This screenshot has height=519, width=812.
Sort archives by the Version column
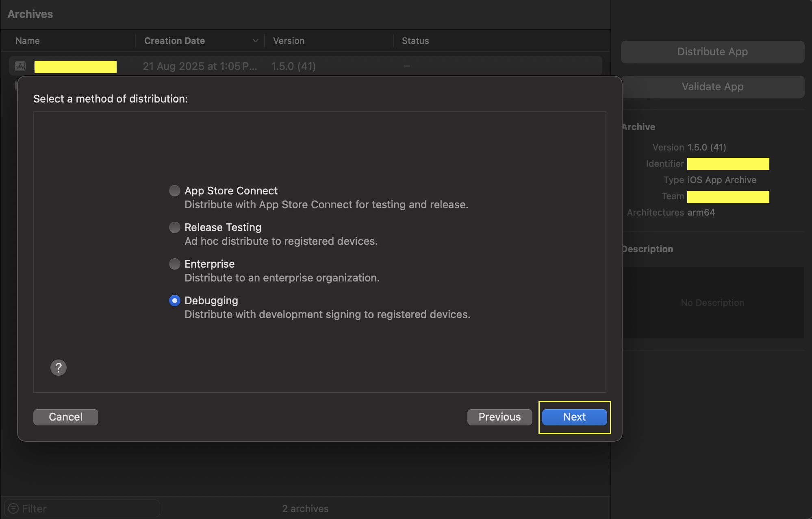[x=289, y=41]
